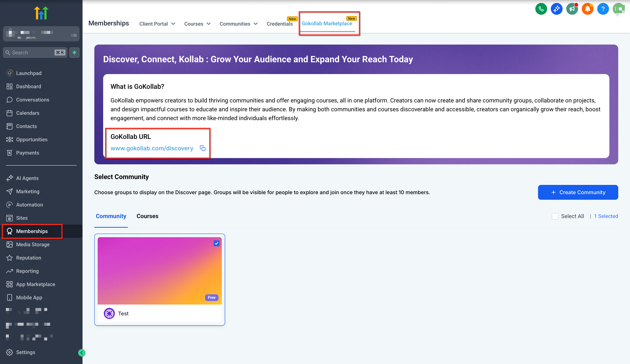
Task: Collapse sidebar with green arrow button
Action: [81, 353]
